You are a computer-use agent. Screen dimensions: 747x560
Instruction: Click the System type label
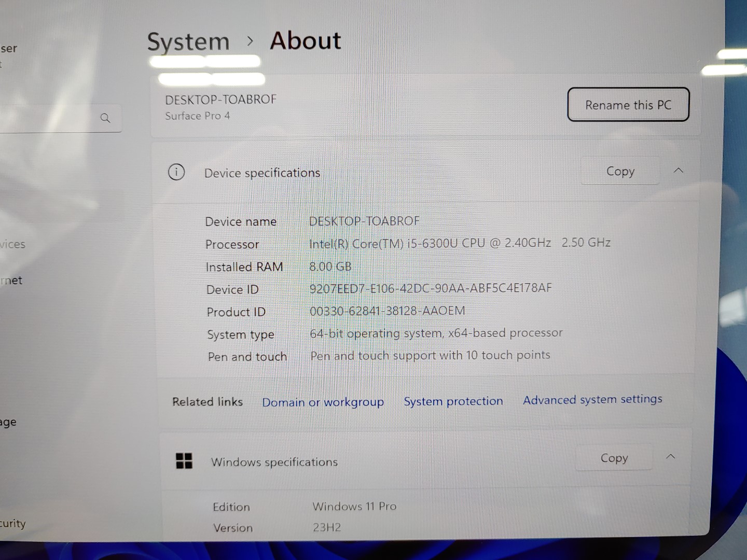pyautogui.click(x=241, y=334)
